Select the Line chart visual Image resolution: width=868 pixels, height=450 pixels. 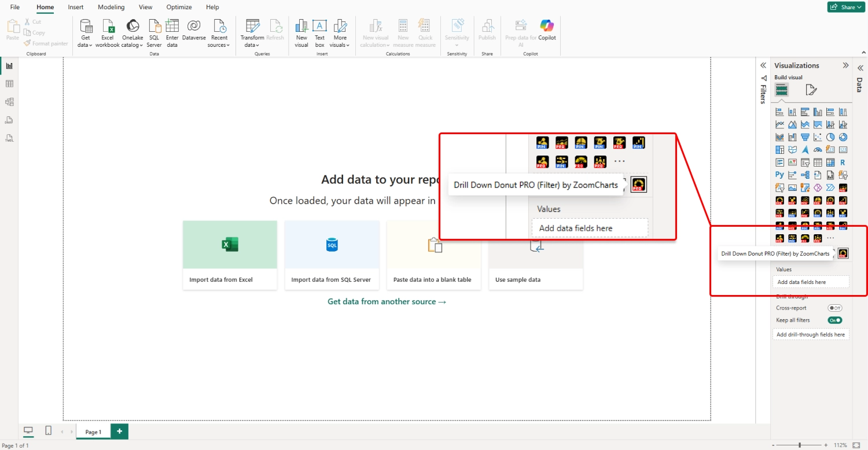(x=779, y=124)
